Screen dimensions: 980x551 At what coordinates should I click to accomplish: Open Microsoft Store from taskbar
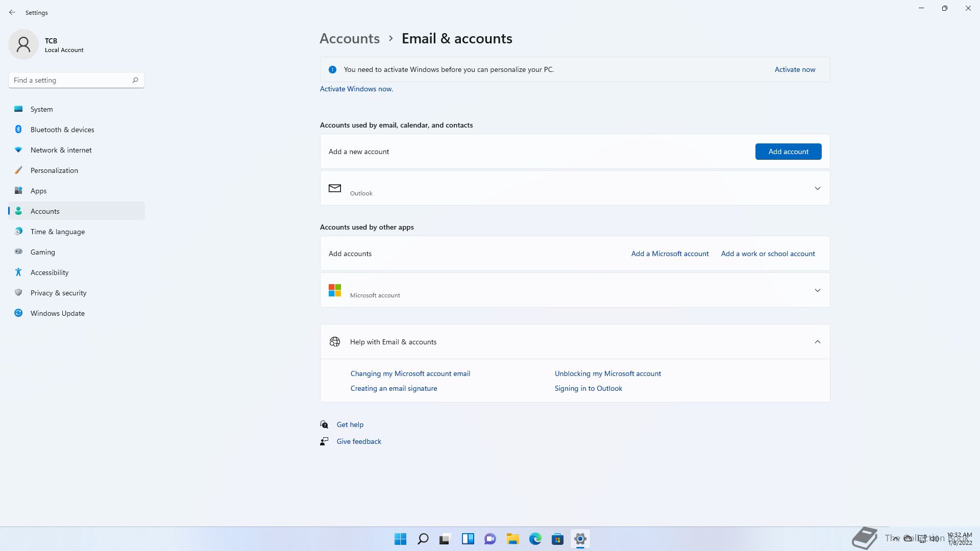pyautogui.click(x=557, y=539)
